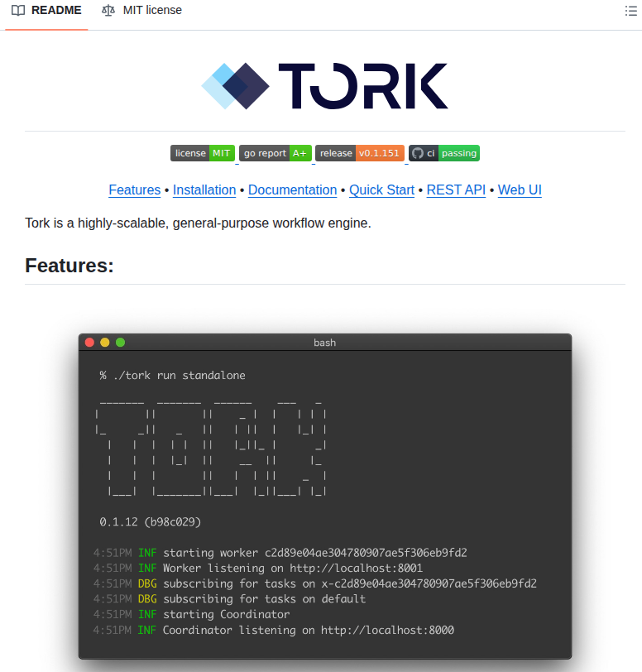The width and height of the screenshot is (642, 672).
Task: Click the green dot in terminal image
Action: tap(121, 343)
